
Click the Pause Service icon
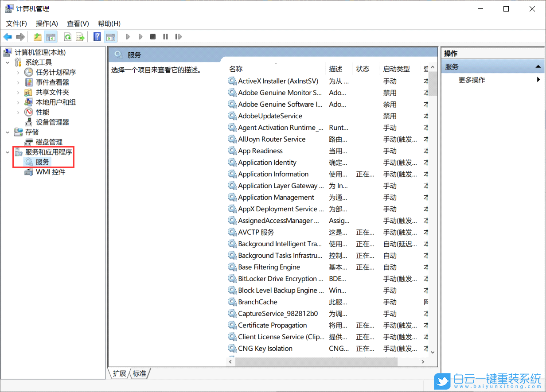click(x=165, y=36)
